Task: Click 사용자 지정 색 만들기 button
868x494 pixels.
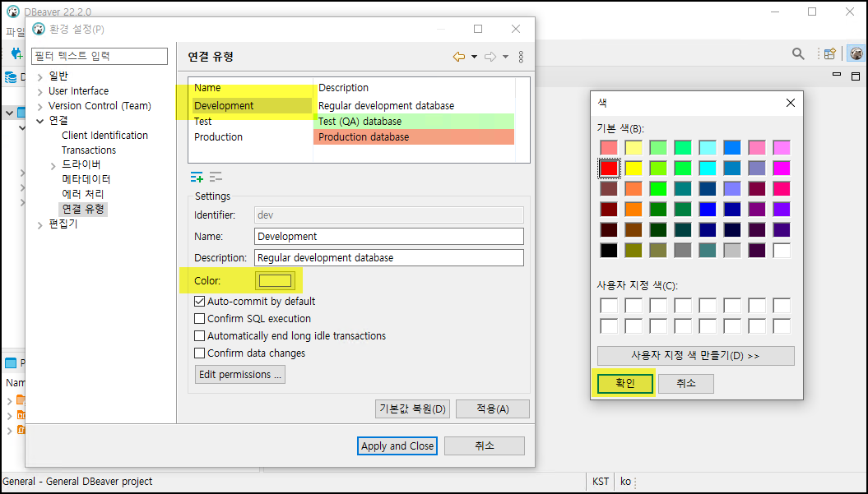Action: (696, 356)
